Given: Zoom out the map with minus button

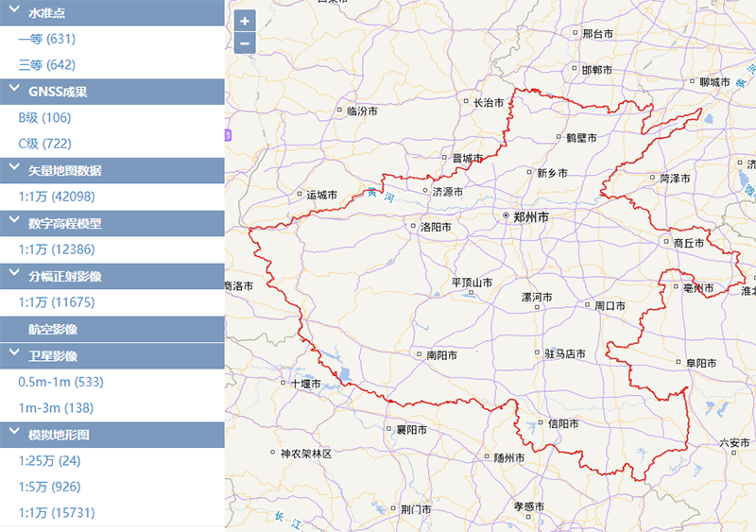Looking at the screenshot, I should click(x=245, y=43).
